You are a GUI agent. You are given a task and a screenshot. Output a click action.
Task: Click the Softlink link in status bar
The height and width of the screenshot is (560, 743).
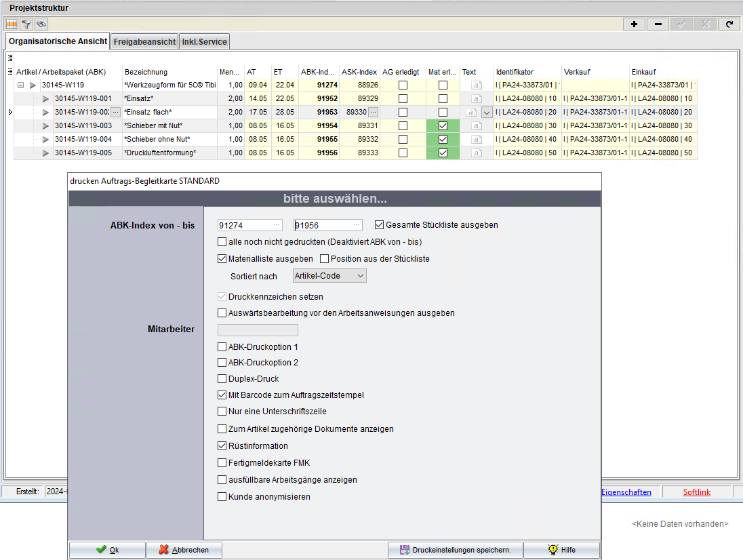(696, 492)
